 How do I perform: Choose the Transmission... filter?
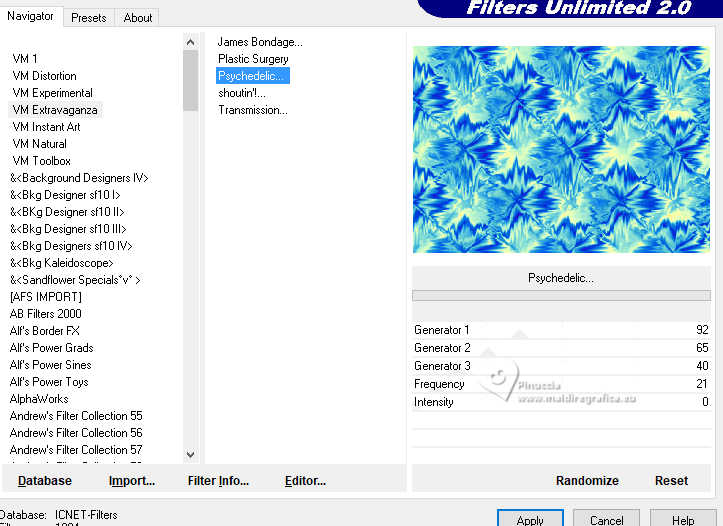tap(253, 110)
